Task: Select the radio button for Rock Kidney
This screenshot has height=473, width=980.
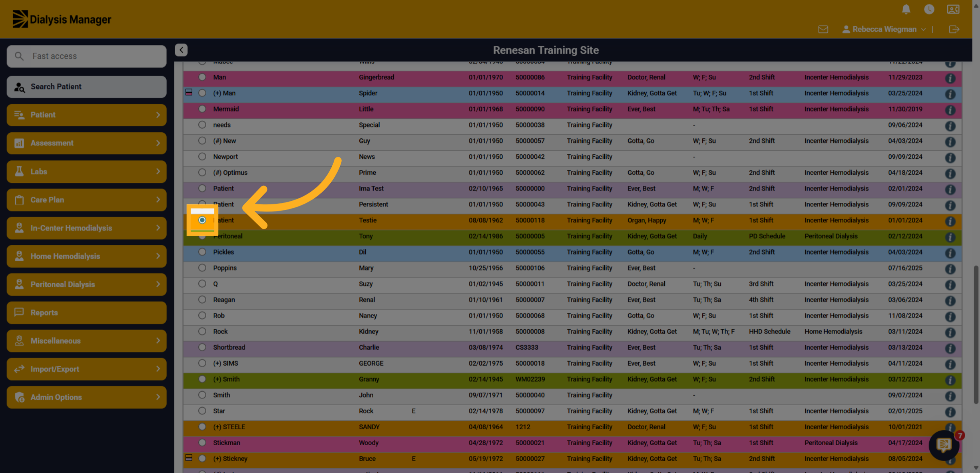Action: pos(202,331)
